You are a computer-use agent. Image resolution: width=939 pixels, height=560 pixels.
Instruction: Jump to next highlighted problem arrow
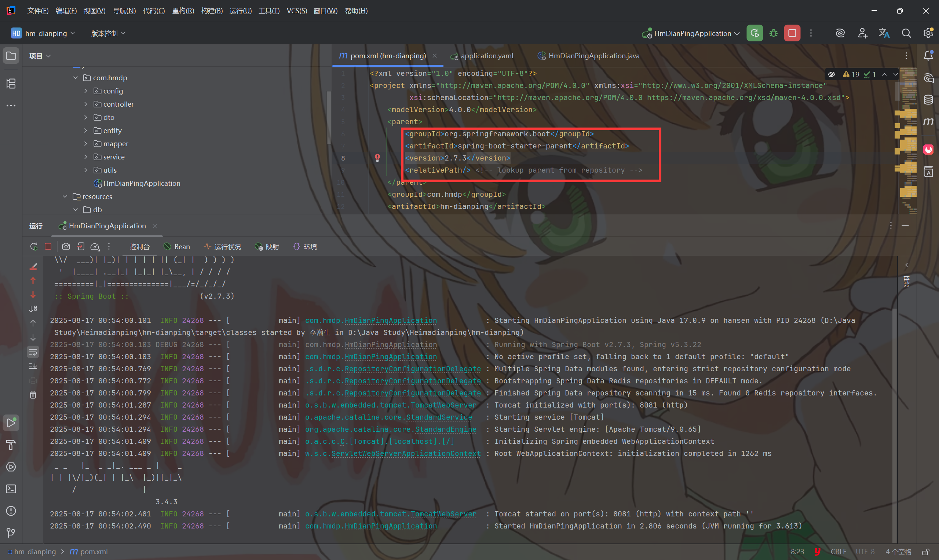click(x=895, y=74)
